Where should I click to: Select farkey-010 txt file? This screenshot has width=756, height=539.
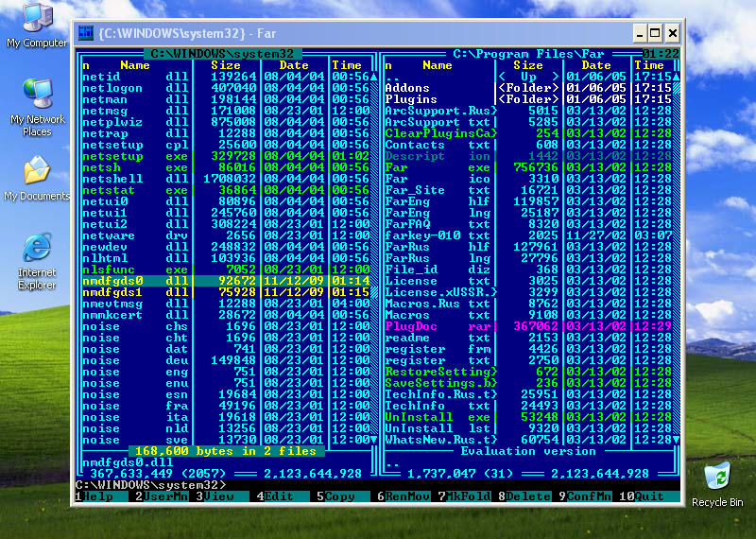point(528,235)
